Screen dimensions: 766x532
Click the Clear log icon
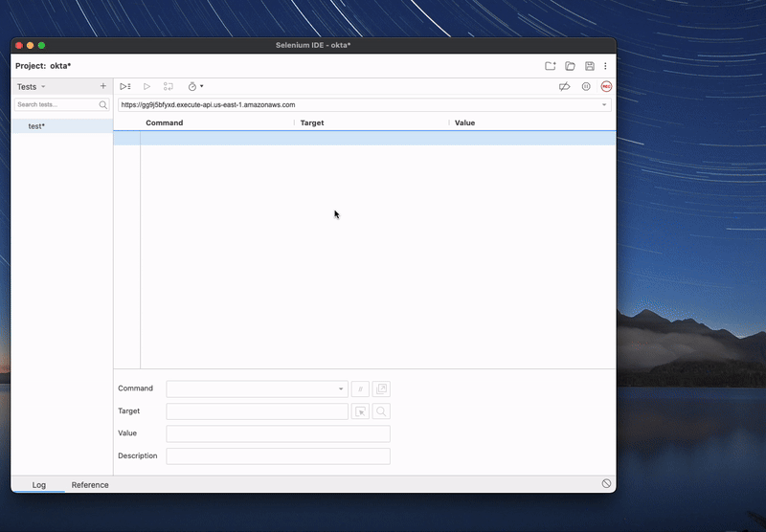(x=606, y=483)
